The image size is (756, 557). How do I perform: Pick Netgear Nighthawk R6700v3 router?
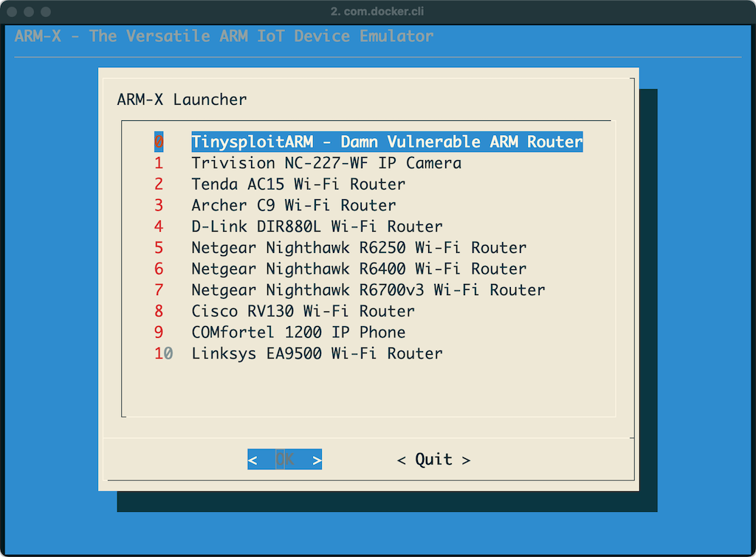tap(368, 290)
